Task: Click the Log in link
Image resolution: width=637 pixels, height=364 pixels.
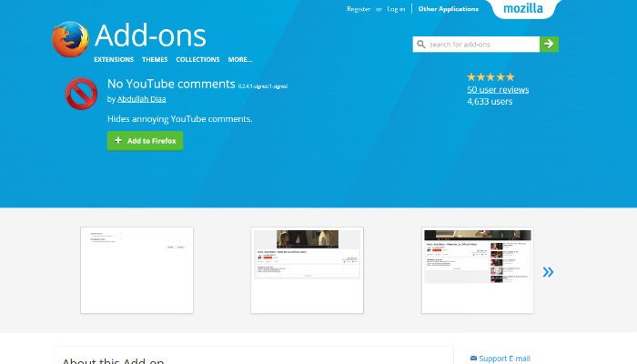Action: point(396,9)
